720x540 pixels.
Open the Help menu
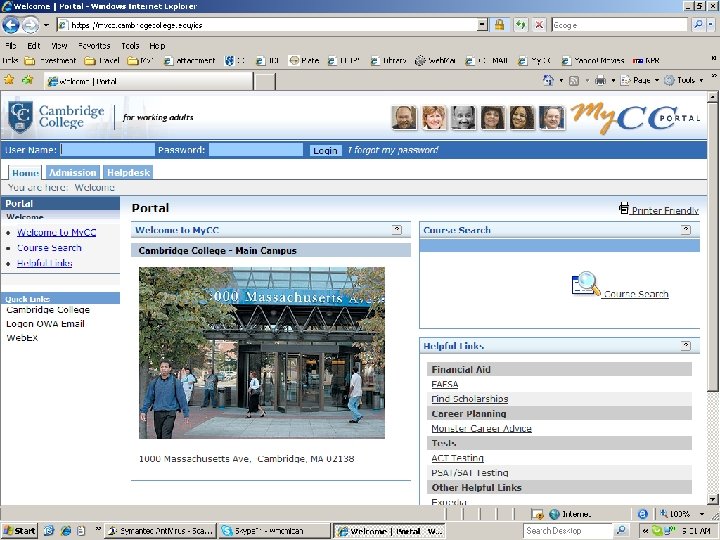pos(157,46)
